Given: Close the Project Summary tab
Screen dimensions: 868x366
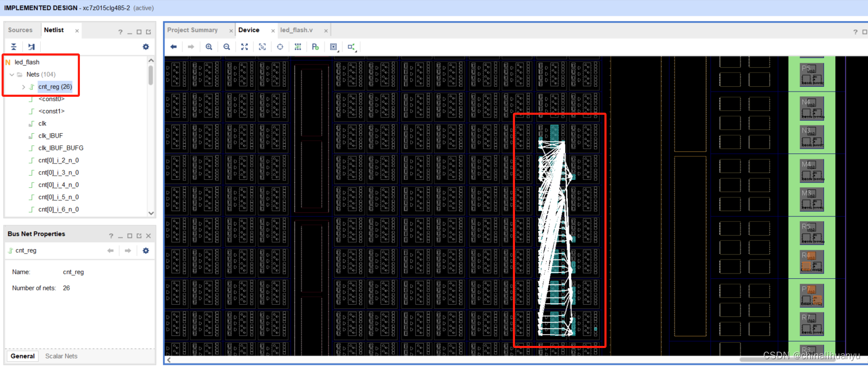Looking at the screenshot, I should (x=231, y=31).
